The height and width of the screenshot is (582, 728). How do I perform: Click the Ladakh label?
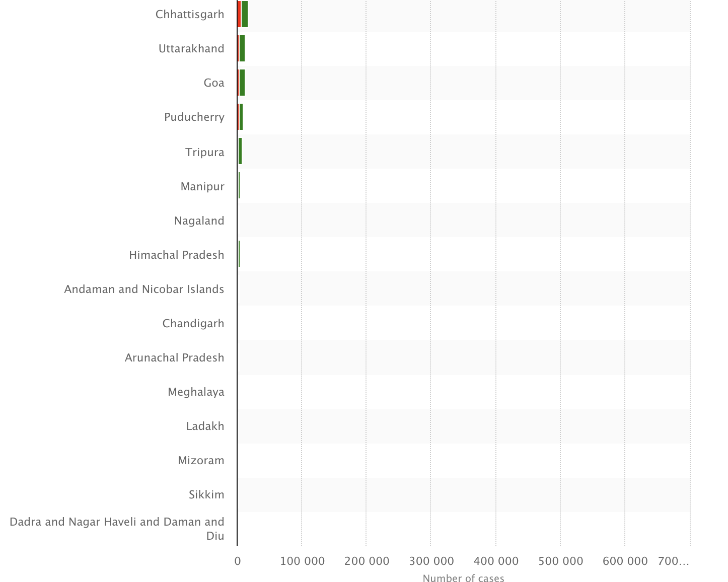coord(205,426)
